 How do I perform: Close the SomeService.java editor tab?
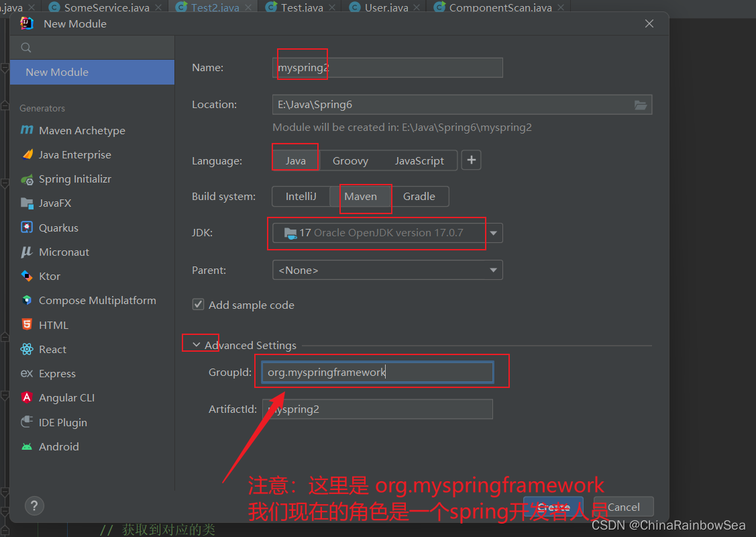158,7
